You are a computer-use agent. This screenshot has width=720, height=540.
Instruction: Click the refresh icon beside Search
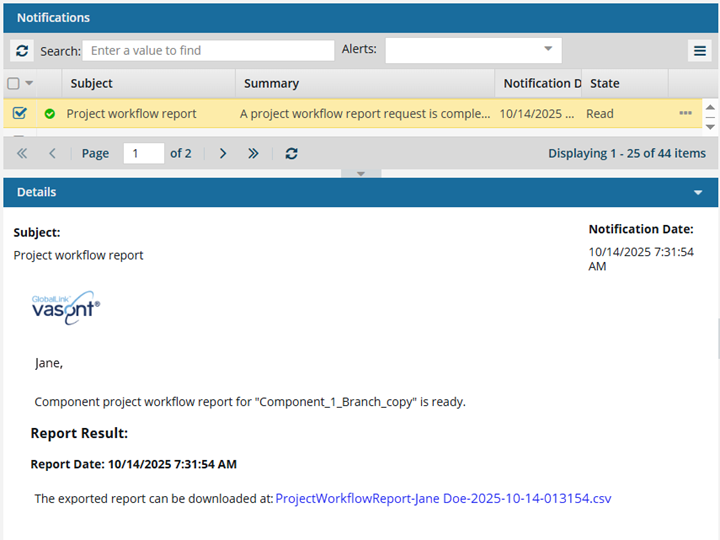point(22,51)
